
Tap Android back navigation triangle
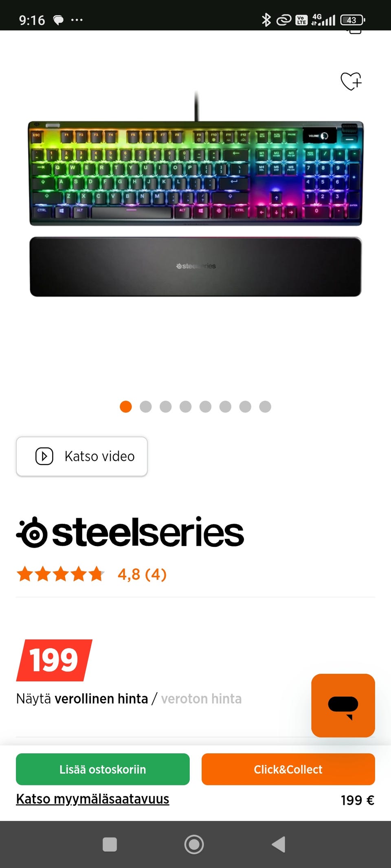(x=279, y=844)
